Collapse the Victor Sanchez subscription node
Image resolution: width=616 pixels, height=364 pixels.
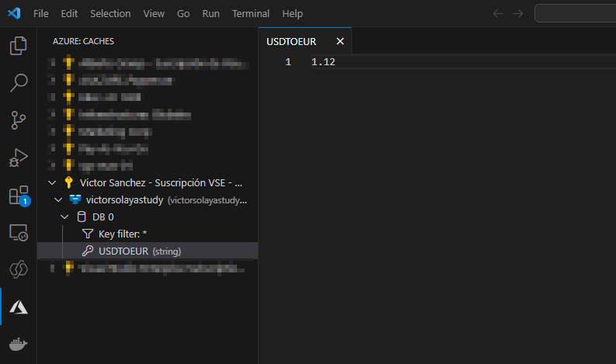[52, 182]
